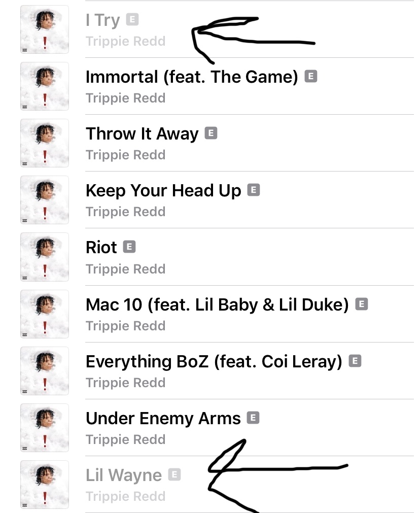
Task: Click Trippie Redd artist under Riot
Action: coord(126,269)
